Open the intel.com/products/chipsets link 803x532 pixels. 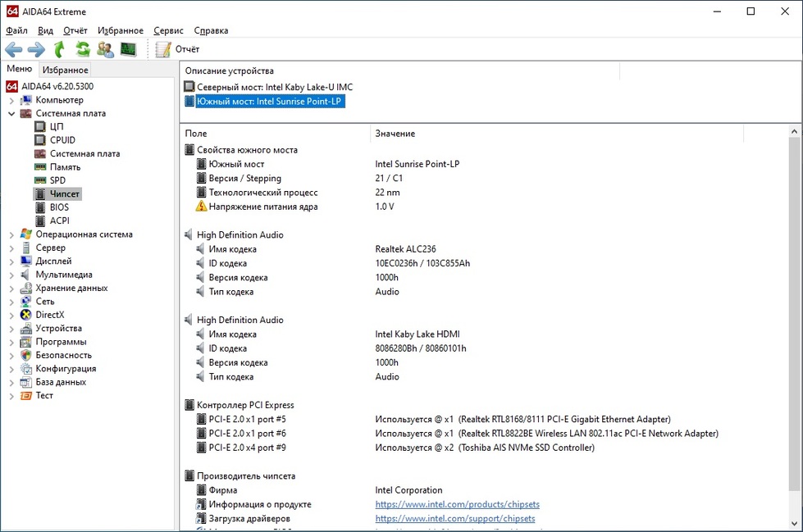coord(457,505)
